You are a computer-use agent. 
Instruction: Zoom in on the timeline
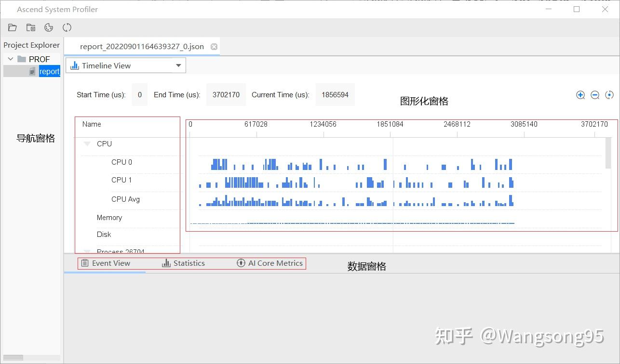click(580, 95)
